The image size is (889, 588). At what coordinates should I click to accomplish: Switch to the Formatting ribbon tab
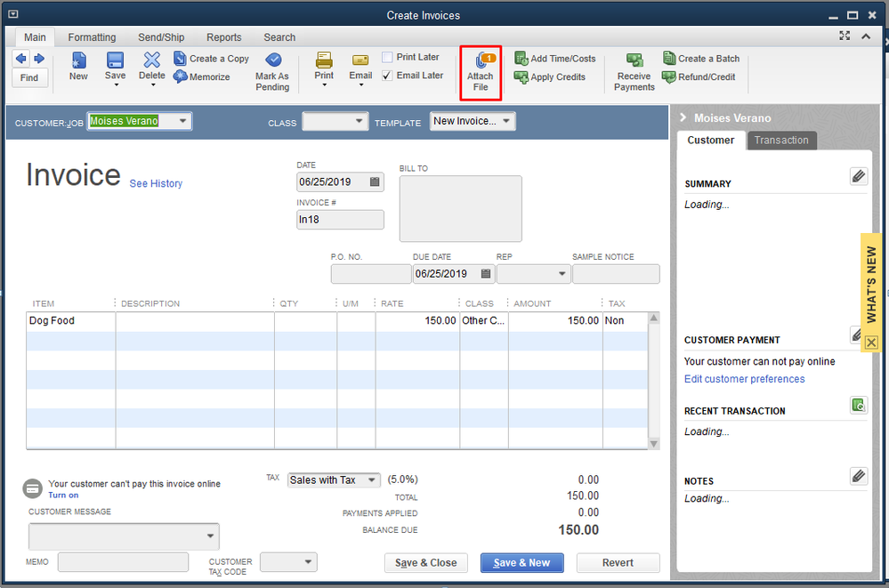(x=92, y=37)
